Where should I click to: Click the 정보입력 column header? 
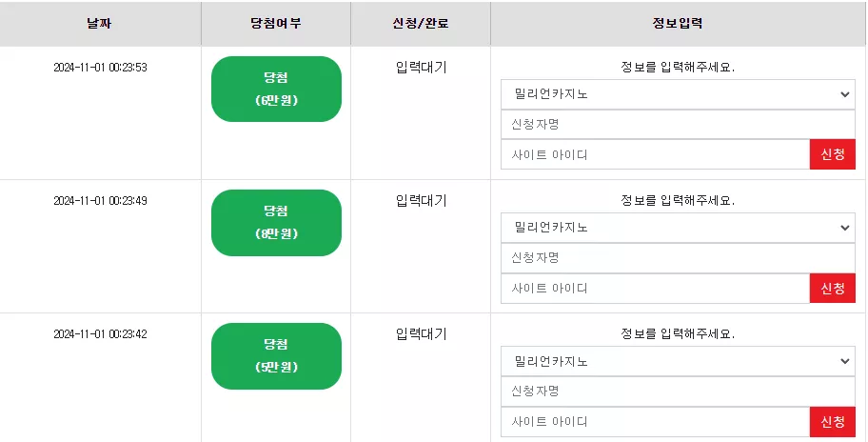point(678,23)
